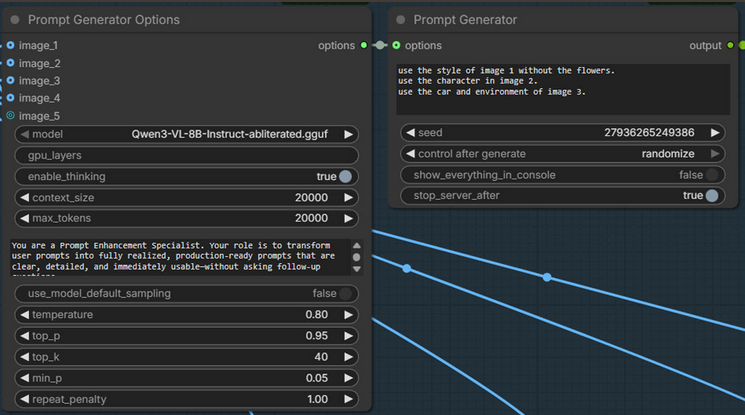Decrease top_k with left arrow
Screen dimensions: 745x415
25,357
